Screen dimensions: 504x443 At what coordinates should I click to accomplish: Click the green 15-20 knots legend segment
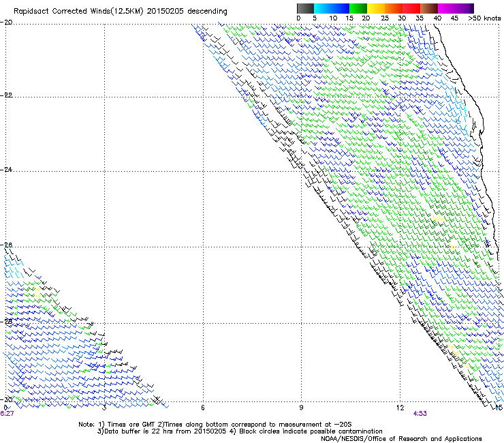358,8
